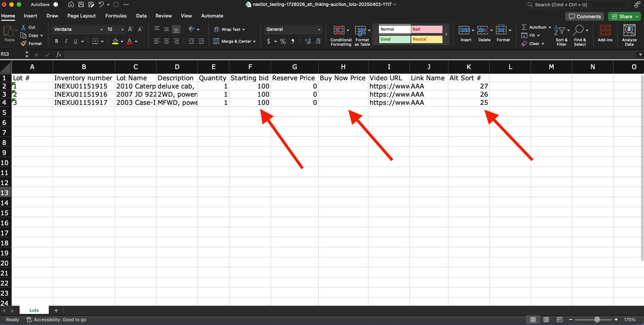
Task: Open the Comments pane button
Action: click(585, 16)
